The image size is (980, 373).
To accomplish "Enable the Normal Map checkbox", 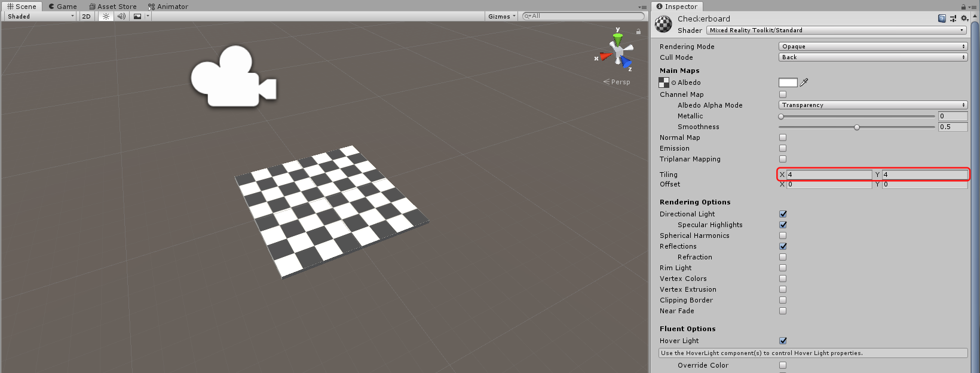I will coord(783,137).
